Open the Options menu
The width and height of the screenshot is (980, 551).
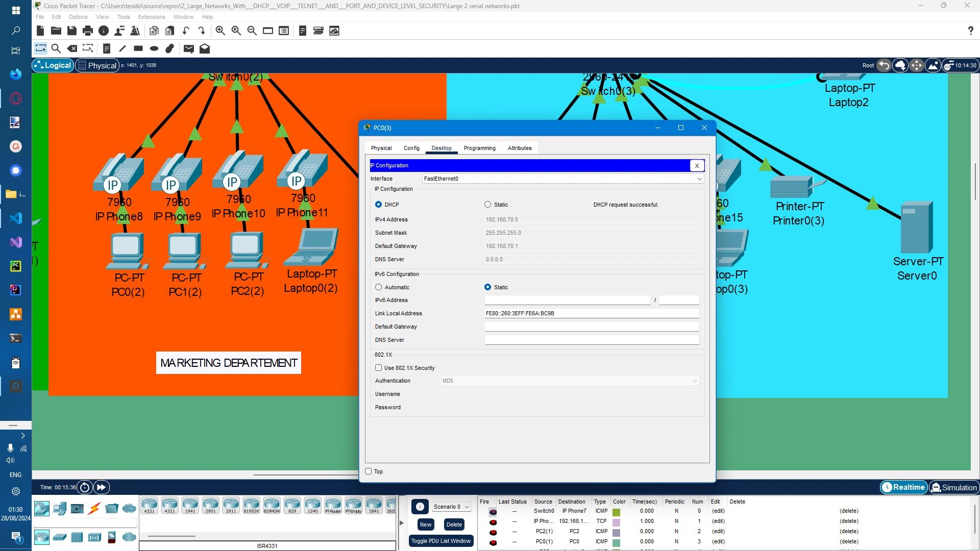click(78, 17)
